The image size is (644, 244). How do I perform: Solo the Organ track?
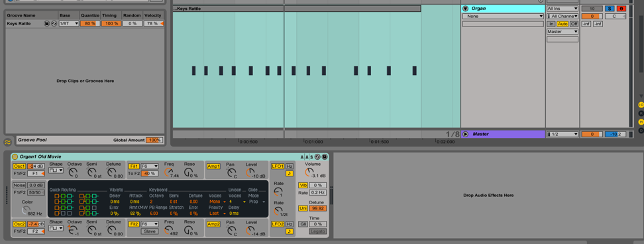tap(610, 9)
